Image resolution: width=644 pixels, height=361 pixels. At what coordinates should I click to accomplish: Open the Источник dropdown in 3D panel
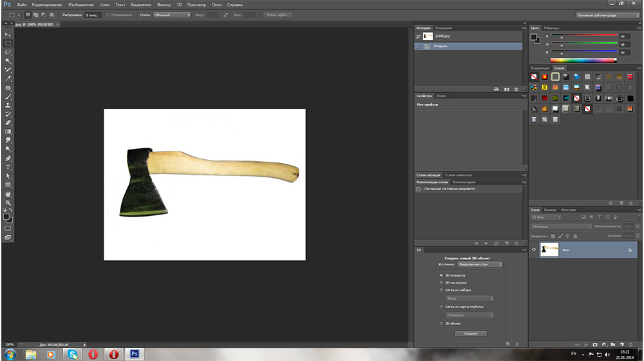480,264
